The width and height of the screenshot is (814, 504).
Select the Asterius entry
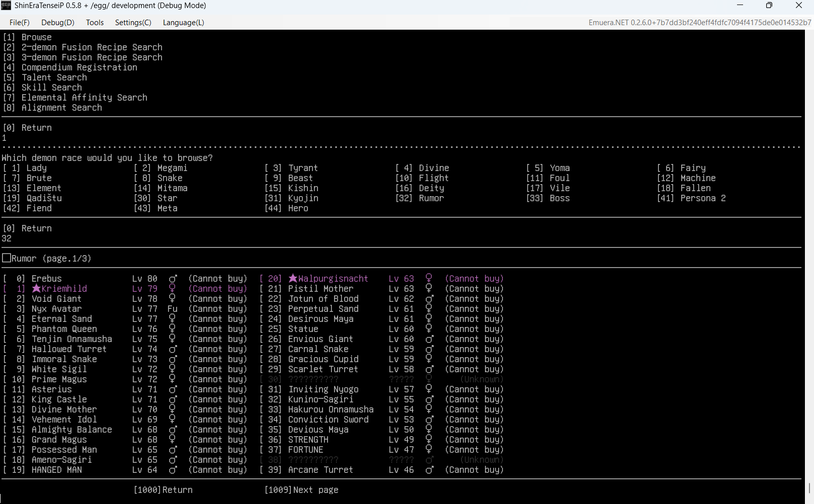point(125,389)
